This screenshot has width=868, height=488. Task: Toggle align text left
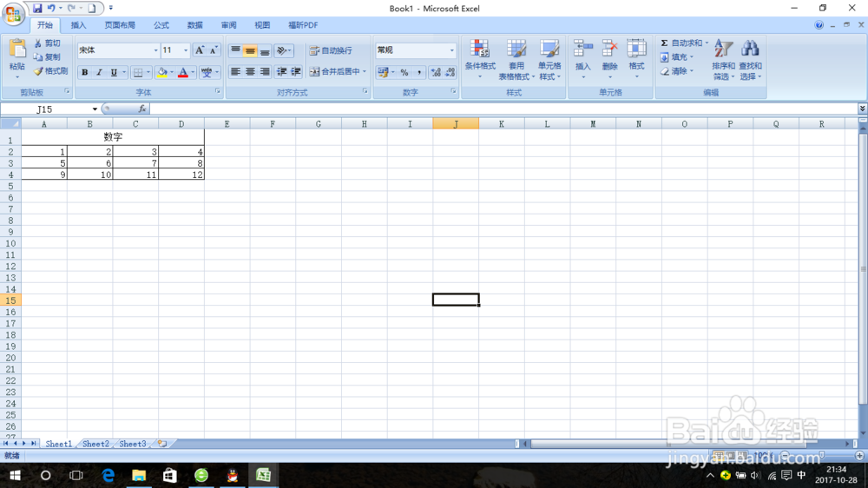[x=235, y=71]
